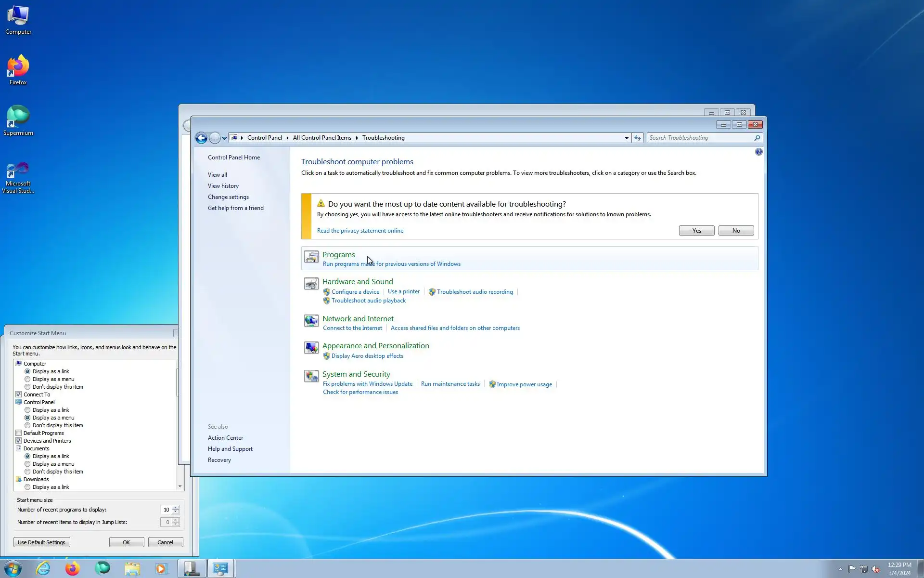The image size is (924, 578).
Task: Open Troubleshoot audio playback link
Action: [x=368, y=301]
